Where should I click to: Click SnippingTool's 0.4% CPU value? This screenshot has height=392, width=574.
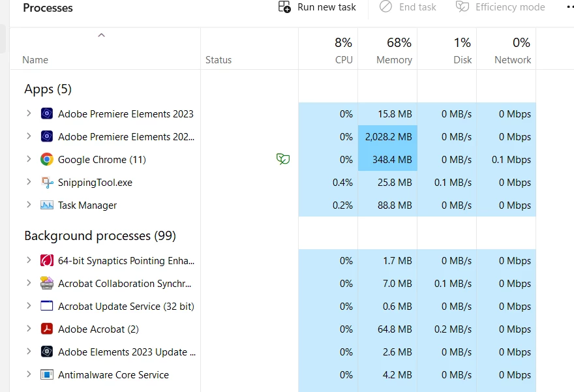point(342,182)
